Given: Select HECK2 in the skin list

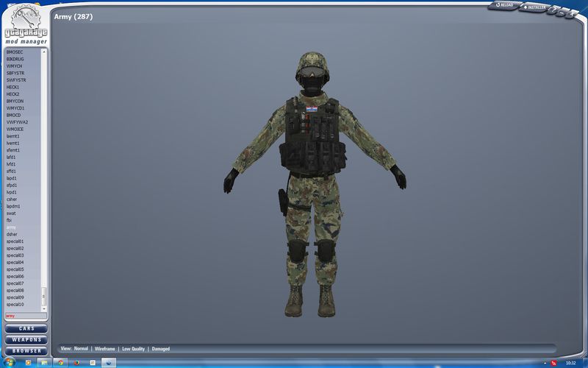Looking at the screenshot, I should tap(12, 94).
